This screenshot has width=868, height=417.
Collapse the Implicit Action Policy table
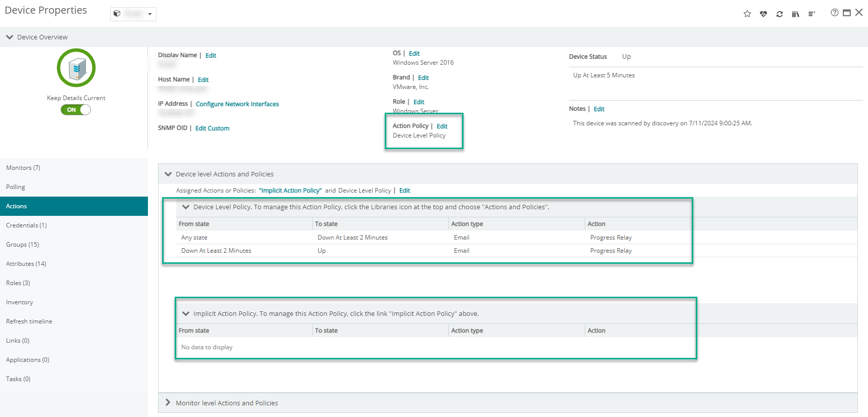(186, 313)
